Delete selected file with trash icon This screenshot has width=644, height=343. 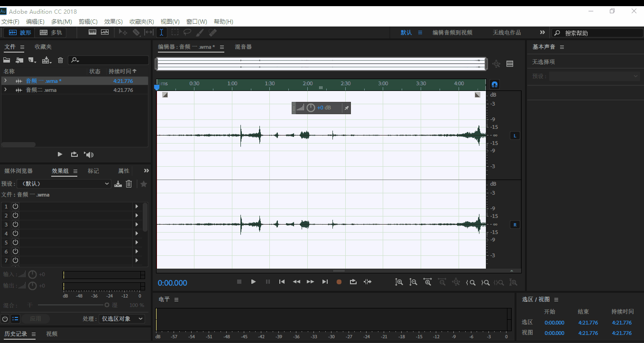click(x=60, y=60)
